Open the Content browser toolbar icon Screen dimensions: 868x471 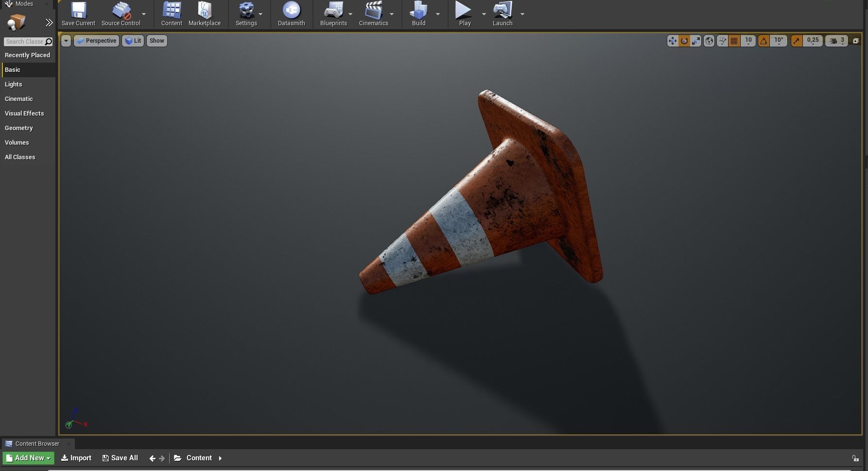[172, 14]
